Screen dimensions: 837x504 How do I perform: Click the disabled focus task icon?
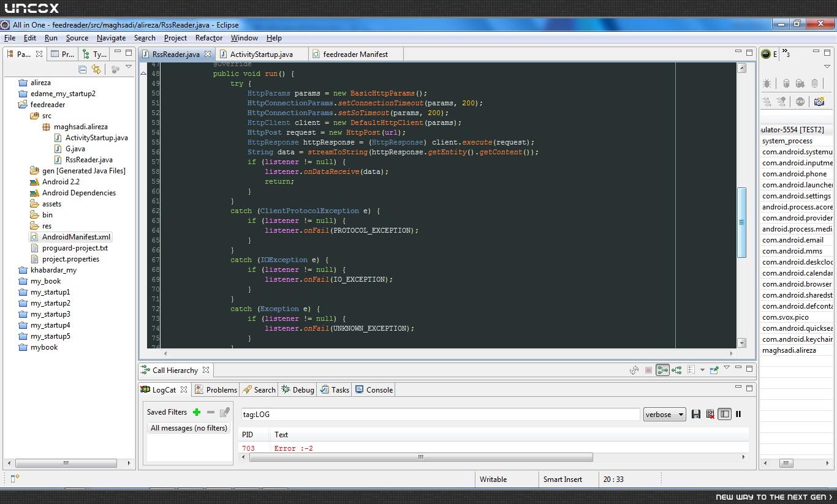coord(115,69)
